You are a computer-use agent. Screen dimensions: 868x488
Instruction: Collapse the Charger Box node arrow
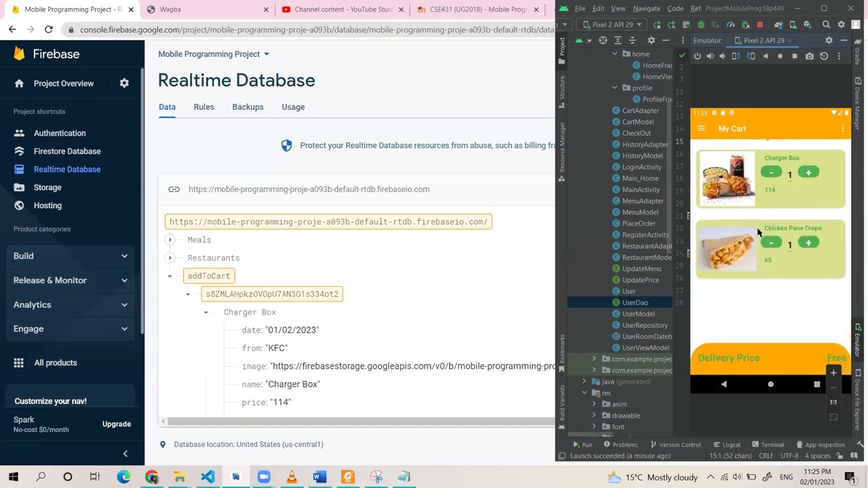[x=206, y=312]
